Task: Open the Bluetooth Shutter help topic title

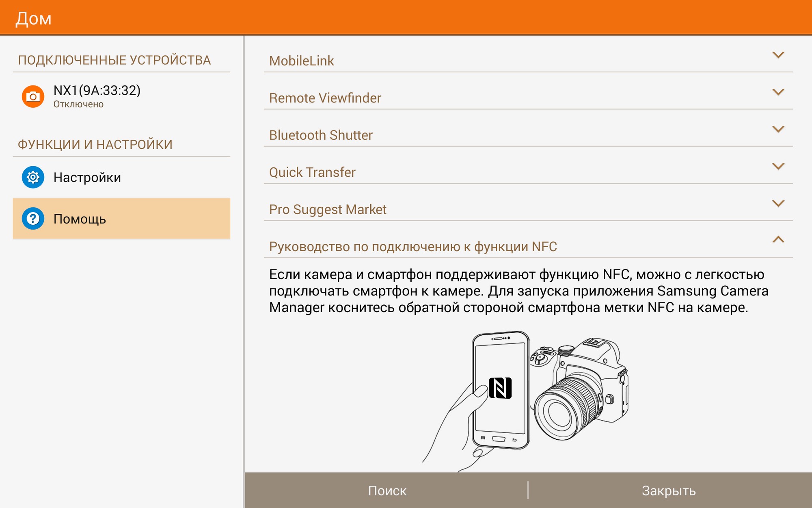Action: [321, 135]
